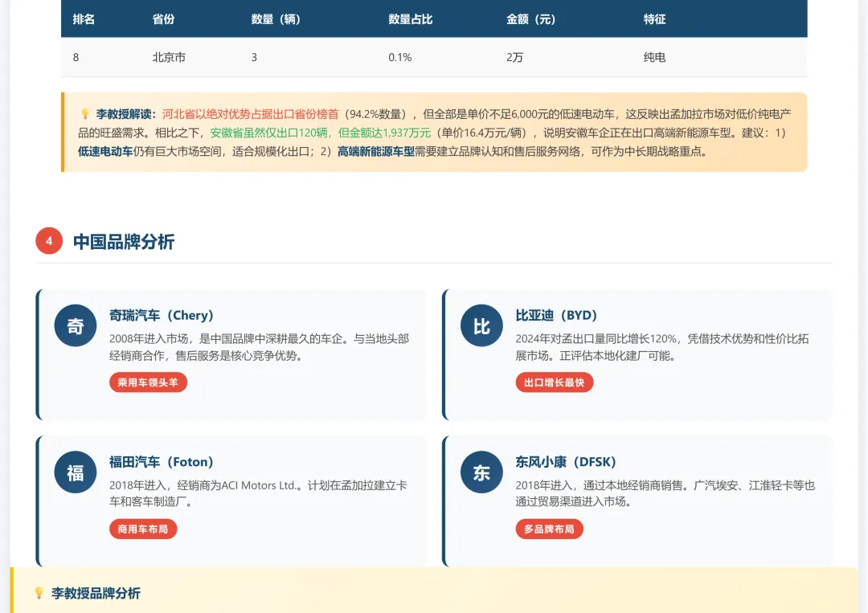Click the 东风小康（DFSK） title
The image size is (868, 613).
pyautogui.click(x=566, y=462)
